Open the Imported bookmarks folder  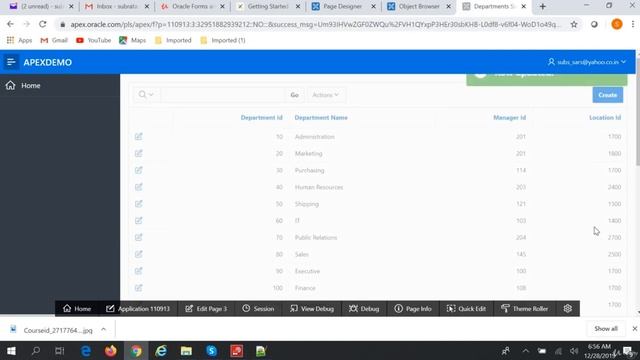tap(173, 40)
